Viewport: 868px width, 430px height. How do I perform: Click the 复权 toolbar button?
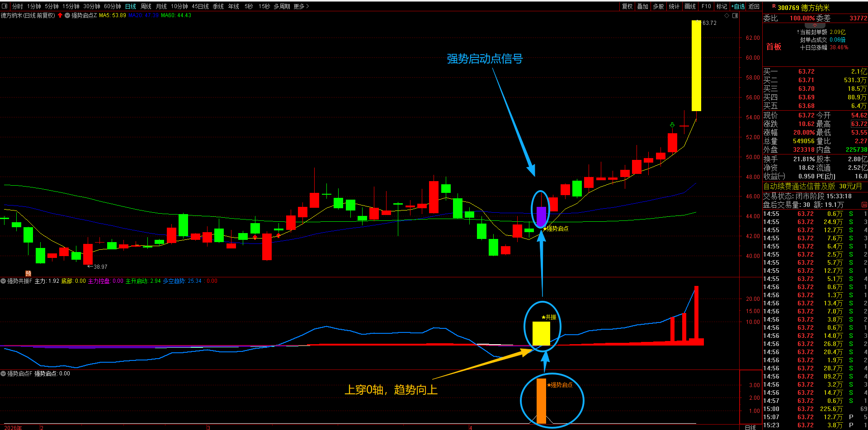point(627,6)
